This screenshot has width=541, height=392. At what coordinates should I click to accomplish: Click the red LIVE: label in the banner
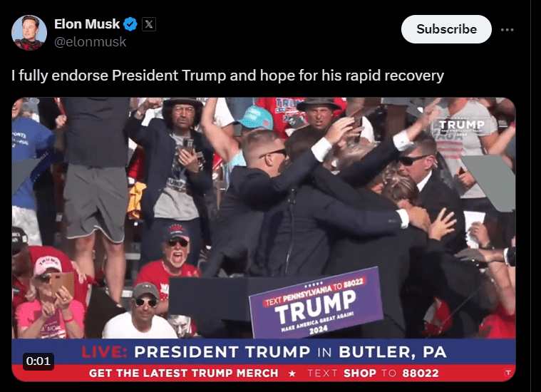tap(104, 352)
